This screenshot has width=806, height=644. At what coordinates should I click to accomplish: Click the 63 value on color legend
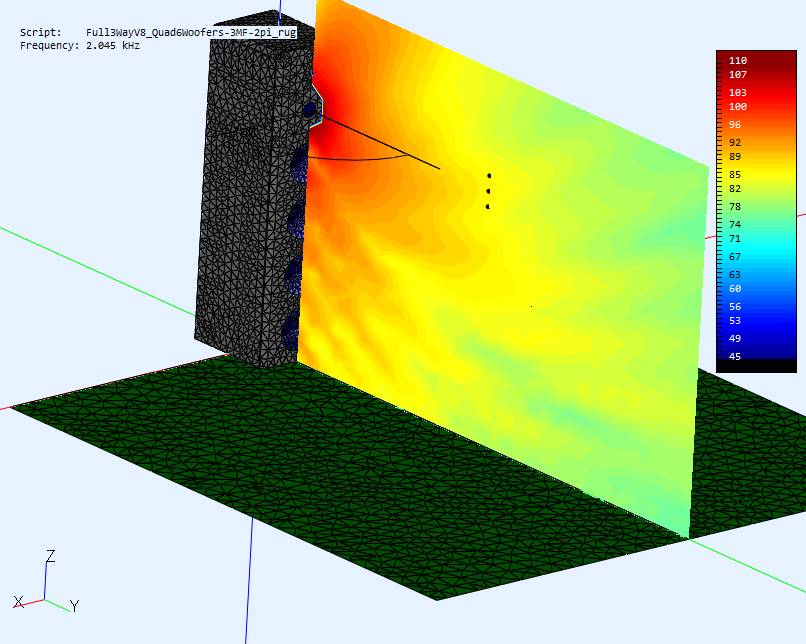(x=735, y=274)
